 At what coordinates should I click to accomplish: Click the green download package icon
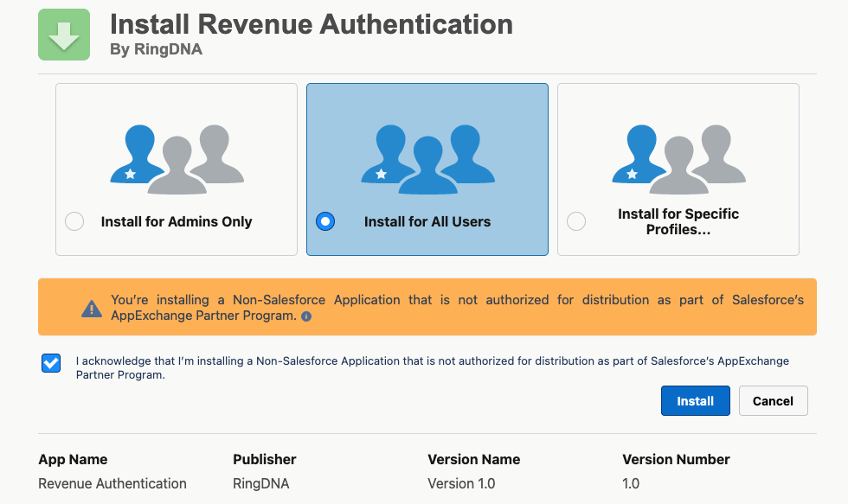[x=64, y=35]
